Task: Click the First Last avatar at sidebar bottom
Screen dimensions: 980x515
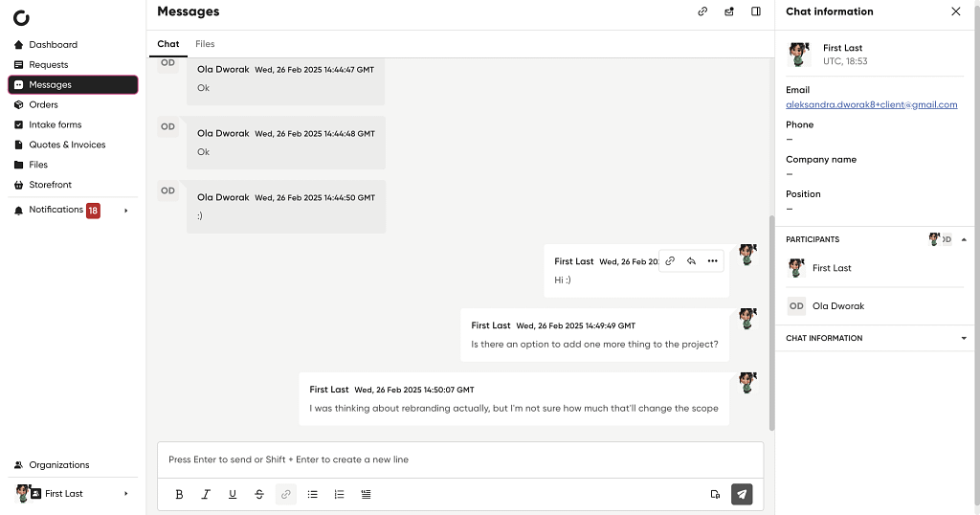Action: click(x=23, y=493)
